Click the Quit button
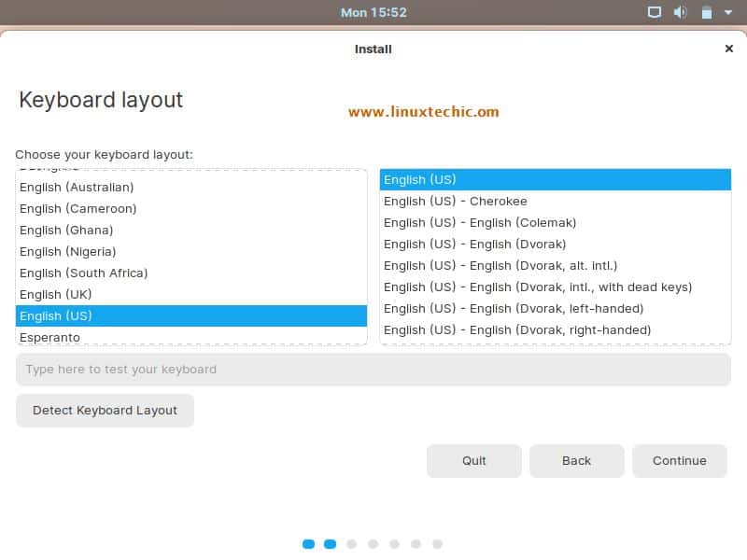Screen dimensions: 747x560 [474, 460]
